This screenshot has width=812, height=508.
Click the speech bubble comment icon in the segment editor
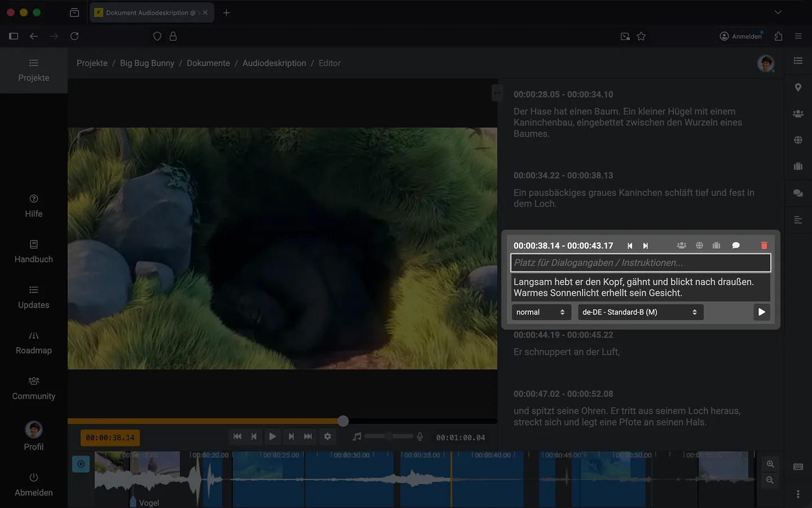tap(736, 246)
